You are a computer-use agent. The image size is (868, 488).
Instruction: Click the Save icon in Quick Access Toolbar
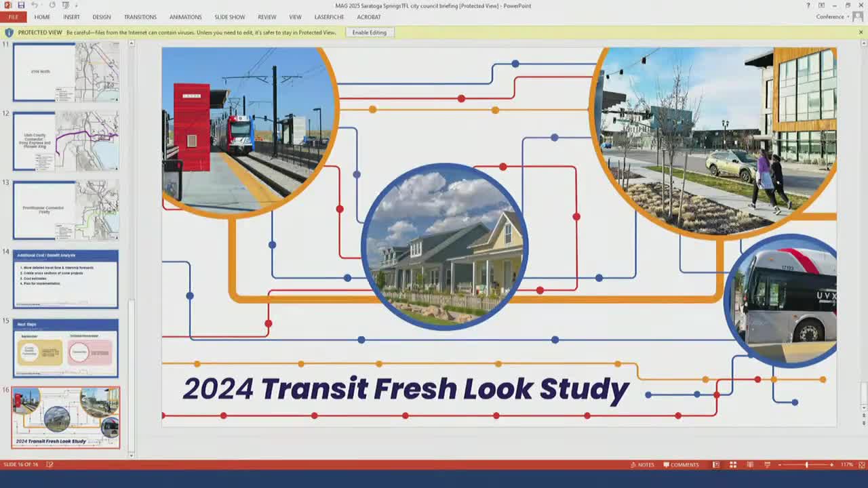[21, 5]
